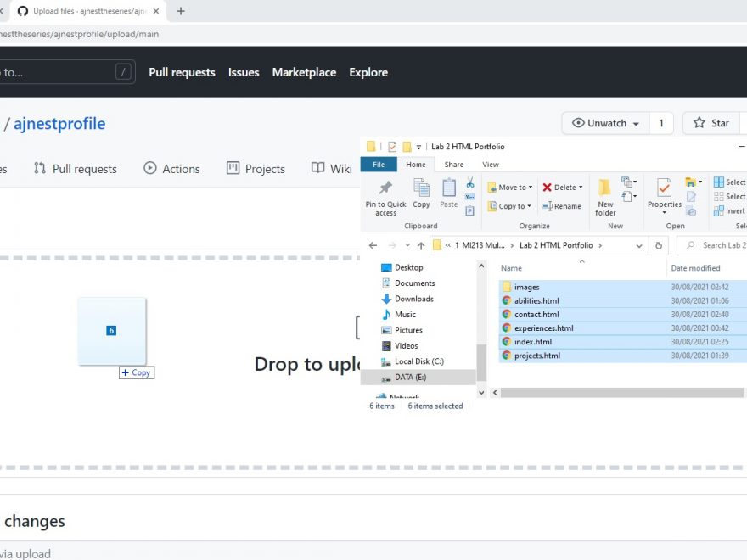
Task: Expand the Copy to dropdown
Action: tap(510, 206)
